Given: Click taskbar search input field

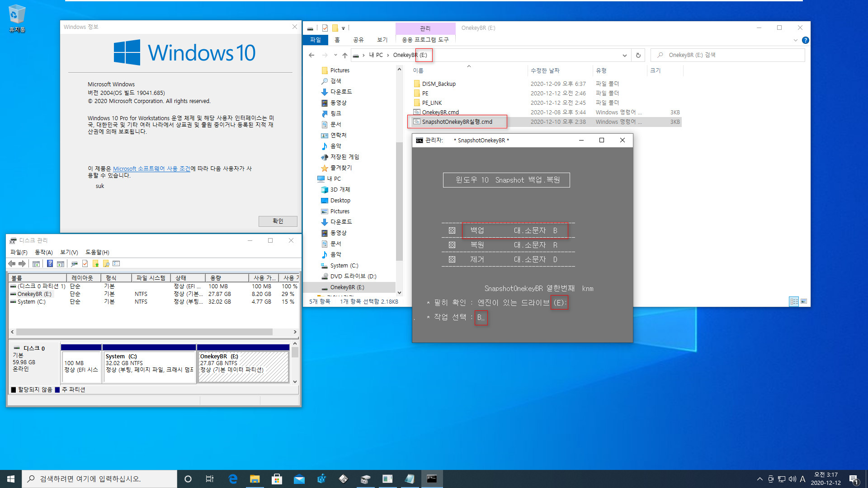Looking at the screenshot, I should click(99, 479).
